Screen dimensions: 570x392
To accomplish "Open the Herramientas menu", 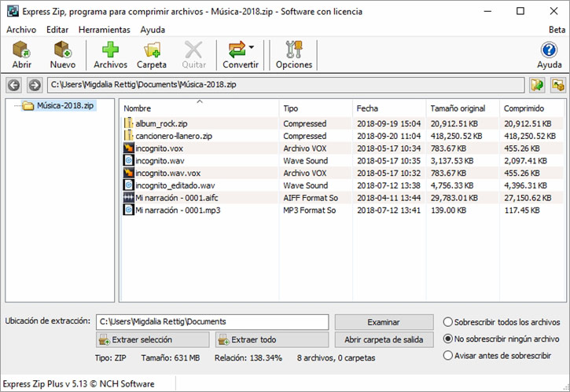I will 105,30.
